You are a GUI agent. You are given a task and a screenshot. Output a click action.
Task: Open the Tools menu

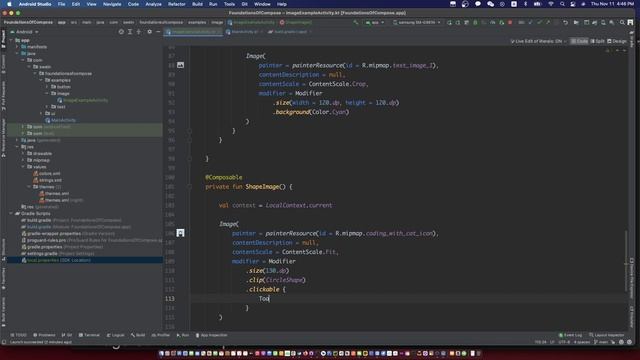[x=229, y=4]
